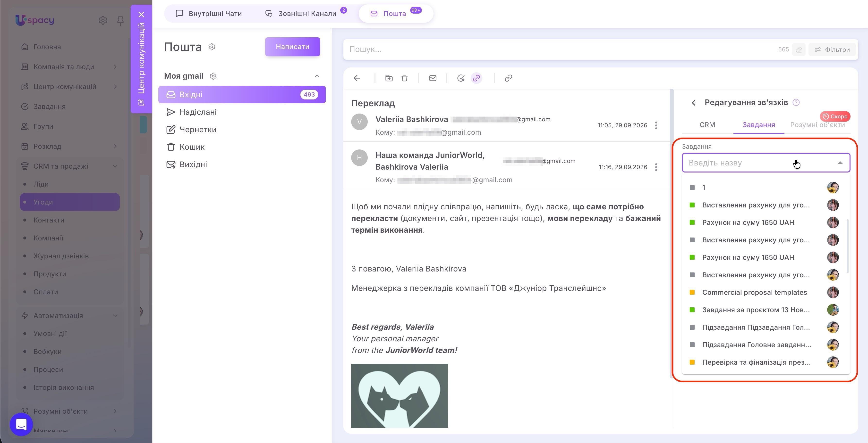
Task: Switch to Зовнішні Канали tab
Action: (306, 14)
